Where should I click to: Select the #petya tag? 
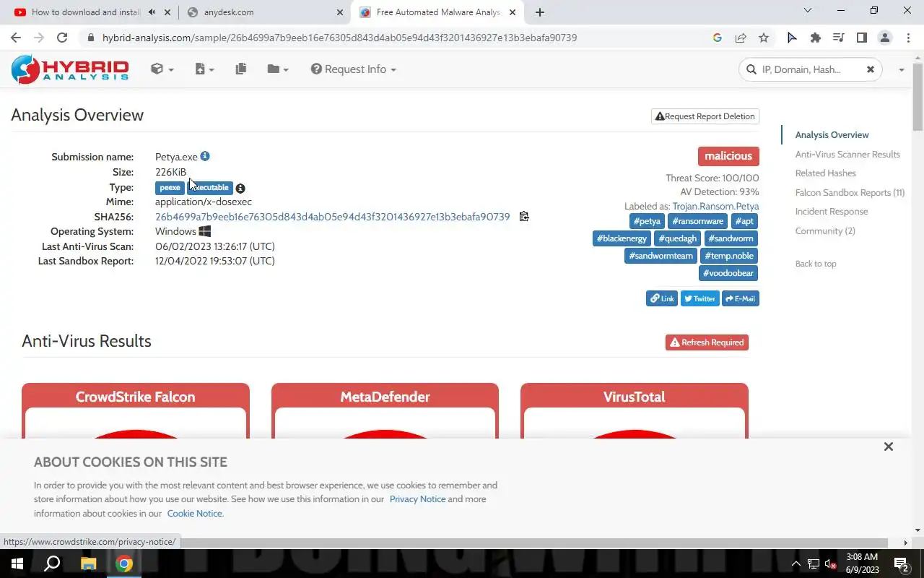(647, 221)
